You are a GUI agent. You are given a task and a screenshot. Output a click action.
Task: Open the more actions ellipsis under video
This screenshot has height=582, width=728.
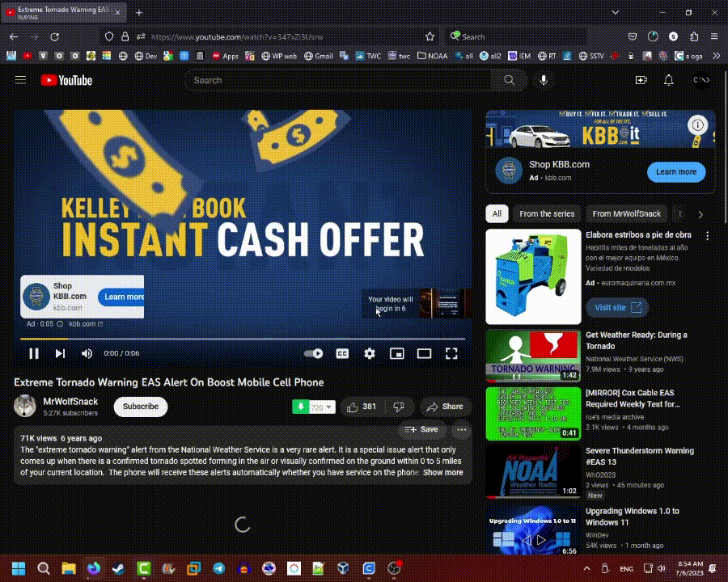click(x=462, y=430)
